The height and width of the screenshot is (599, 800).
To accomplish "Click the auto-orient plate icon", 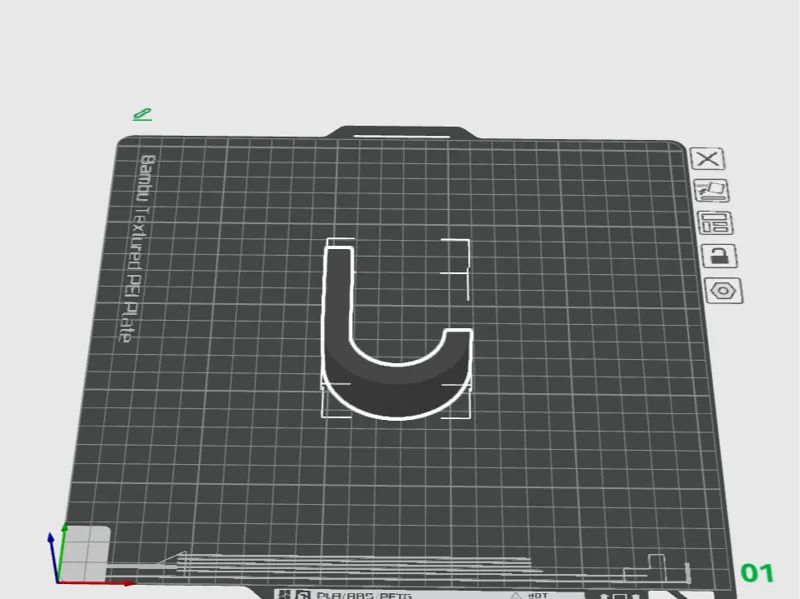I will (x=711, y=191).
